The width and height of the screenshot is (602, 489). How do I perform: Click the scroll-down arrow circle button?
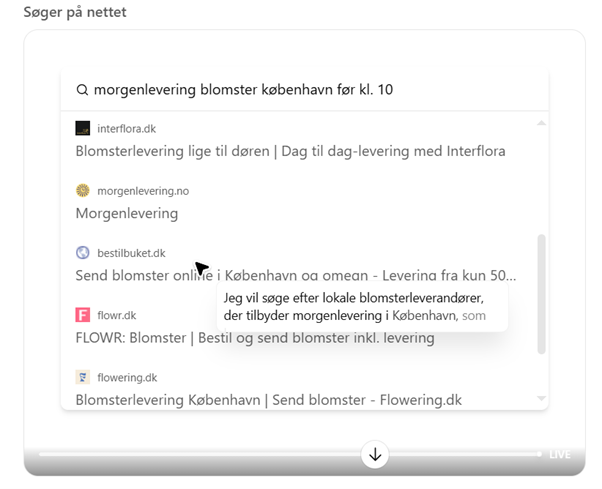click(x=375, y=455)
